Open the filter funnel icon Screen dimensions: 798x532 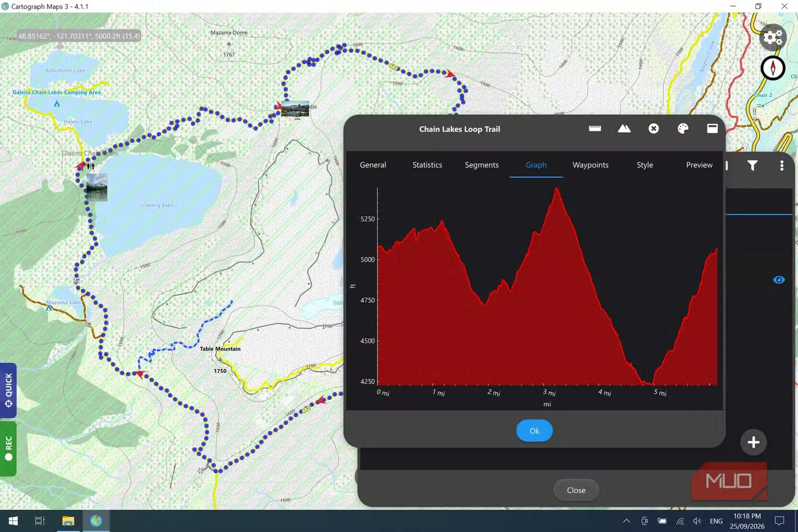(x=752, y=166)
